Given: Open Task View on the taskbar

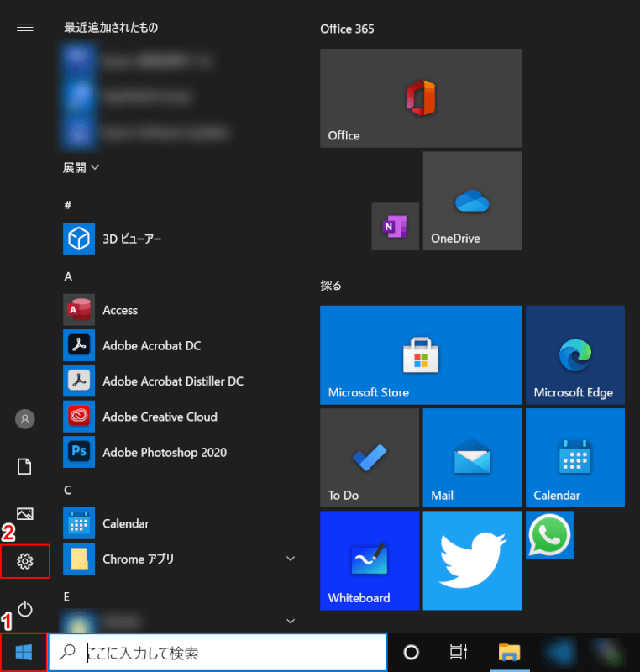Looking at the screenshot, I should point(458,653).
